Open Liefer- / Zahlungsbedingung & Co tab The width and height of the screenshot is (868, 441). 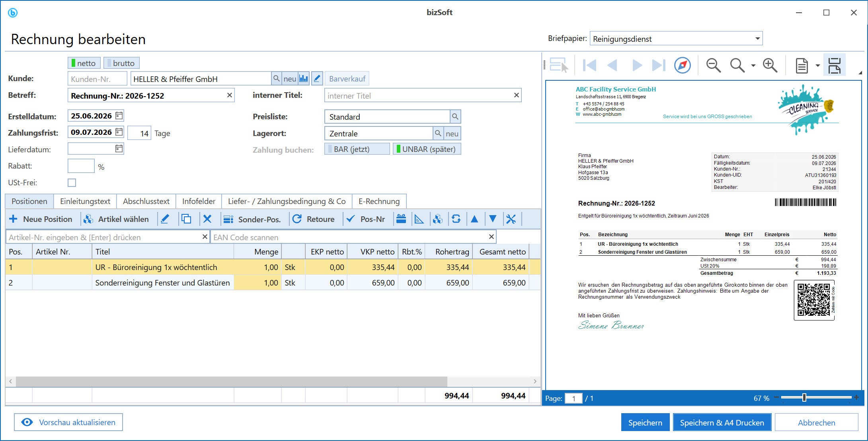tap(287, 201)
